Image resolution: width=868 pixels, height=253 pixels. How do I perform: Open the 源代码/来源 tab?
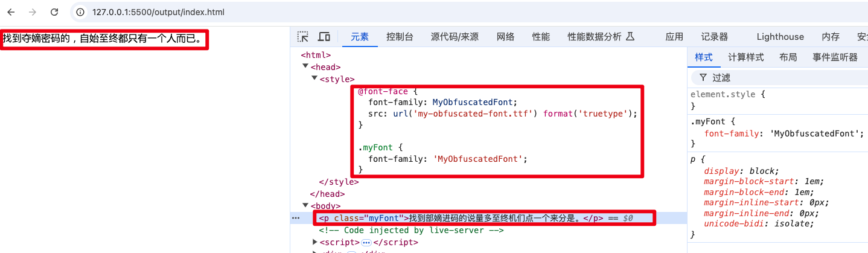coord(455,37)
